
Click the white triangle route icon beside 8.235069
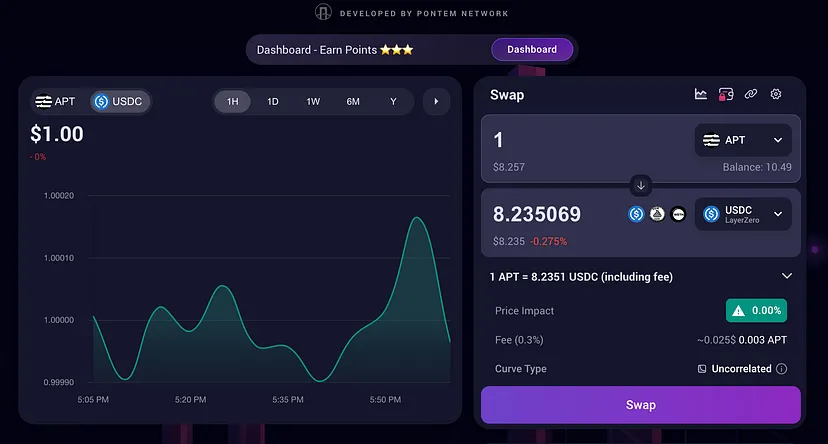(657, 214)
